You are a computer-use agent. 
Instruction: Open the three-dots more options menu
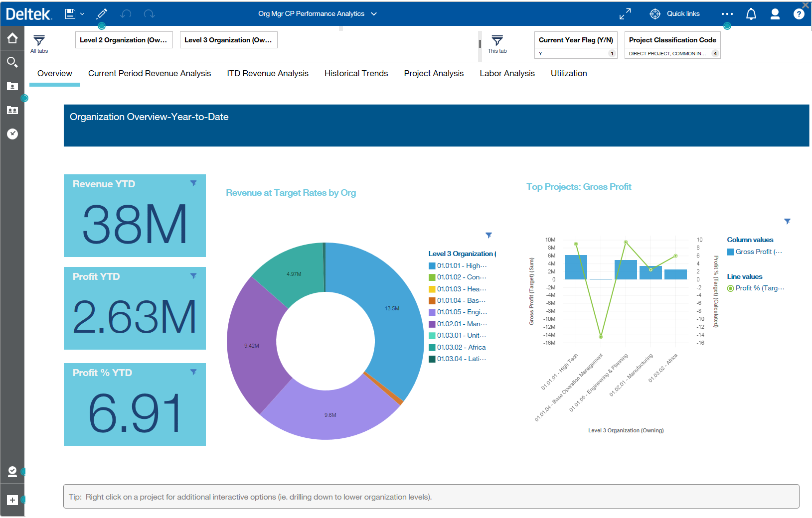(x=727, y=14)
